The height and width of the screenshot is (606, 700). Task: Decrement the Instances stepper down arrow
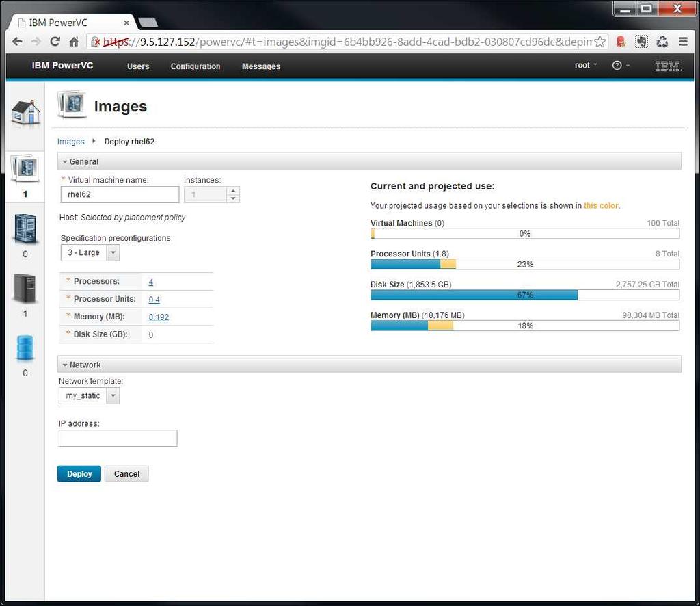click(233, 198)
